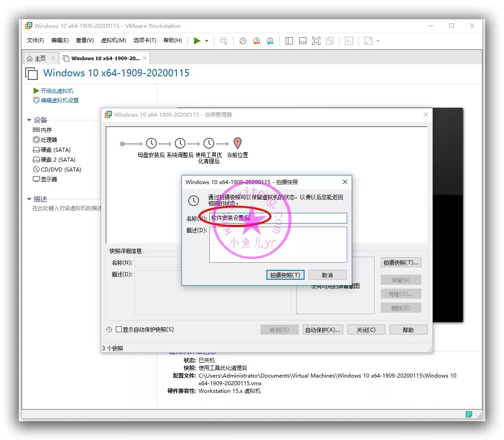Screen dimensions: 504x440
Task: Click the revert to snapshot toolbar icon
Action: (x=256, y=41)
